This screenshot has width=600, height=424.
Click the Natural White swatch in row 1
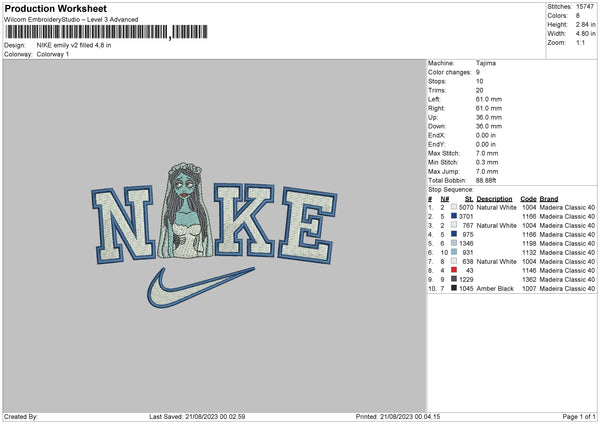click(x=454, y=207)
